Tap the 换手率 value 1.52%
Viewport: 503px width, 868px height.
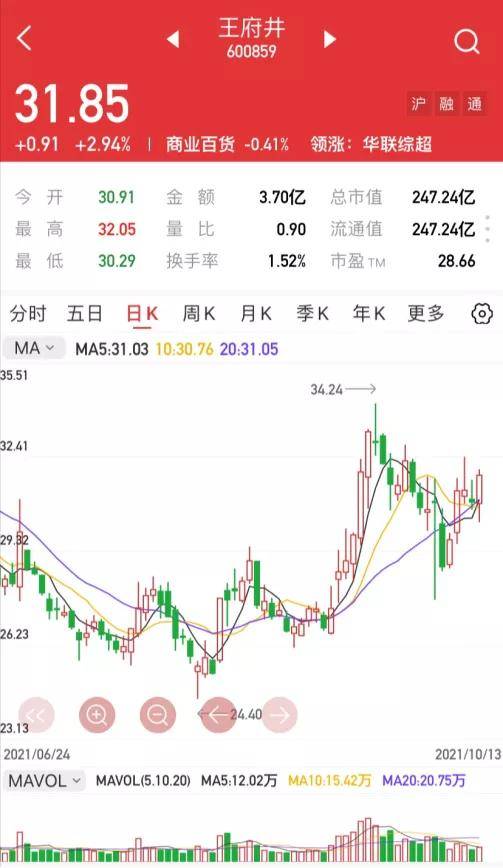click(x=287, y=260)
